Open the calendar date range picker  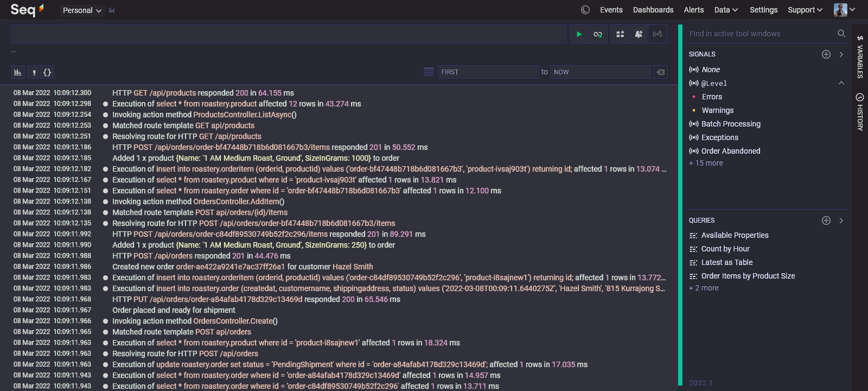point(429,72)
